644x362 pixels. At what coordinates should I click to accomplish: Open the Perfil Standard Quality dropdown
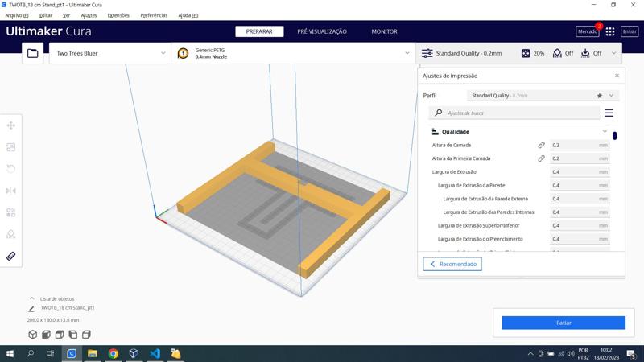pyautogui.click(x=543, y=96)
